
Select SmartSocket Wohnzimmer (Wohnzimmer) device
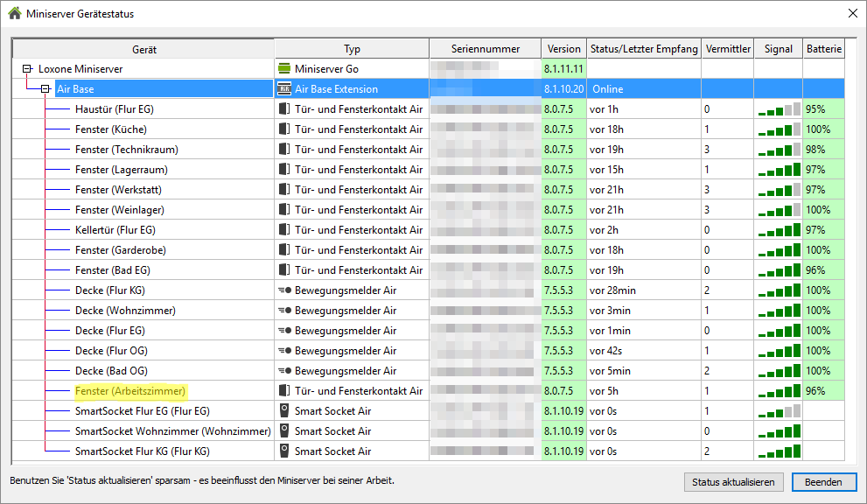[x=173, y=431]
